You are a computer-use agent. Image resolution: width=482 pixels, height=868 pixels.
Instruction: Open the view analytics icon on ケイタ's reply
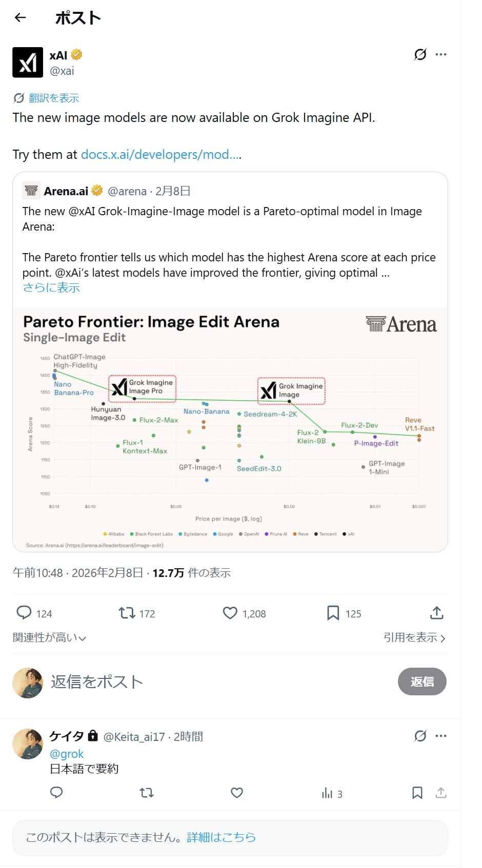(x=327, y=793)
